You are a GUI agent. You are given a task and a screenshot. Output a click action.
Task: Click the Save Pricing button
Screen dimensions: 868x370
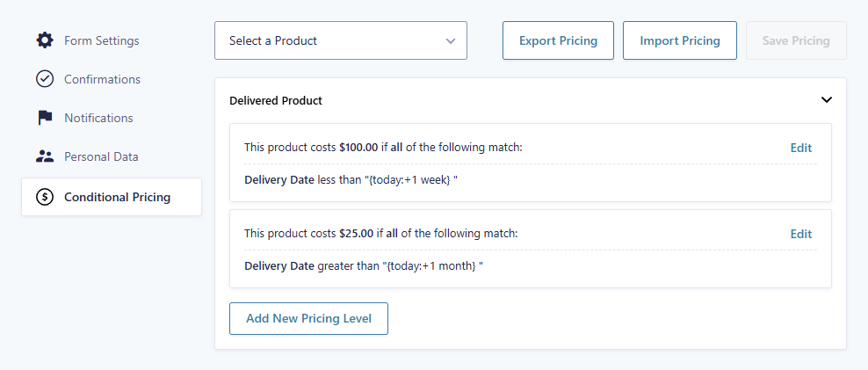click(x=796, y=40)
